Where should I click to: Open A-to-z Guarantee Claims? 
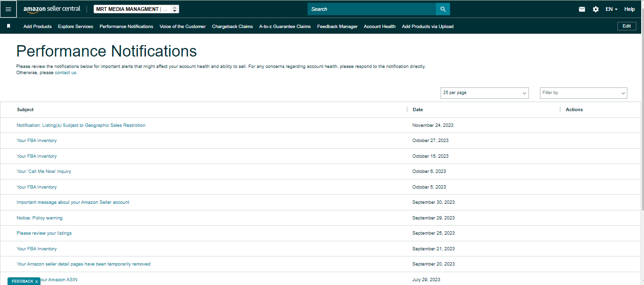click(x=285, y=27)
